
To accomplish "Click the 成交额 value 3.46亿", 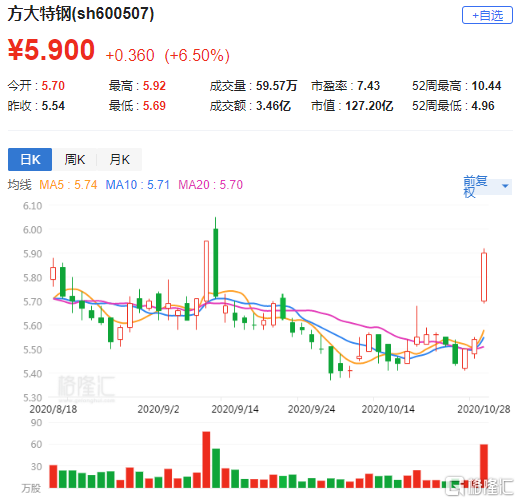I will coord(273,106).
